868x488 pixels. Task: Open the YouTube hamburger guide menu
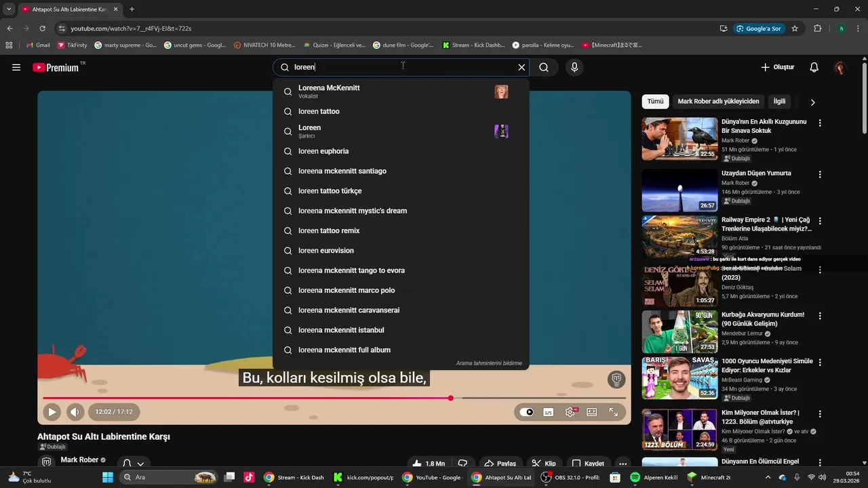pyautogui.click(x=16, y=67)
